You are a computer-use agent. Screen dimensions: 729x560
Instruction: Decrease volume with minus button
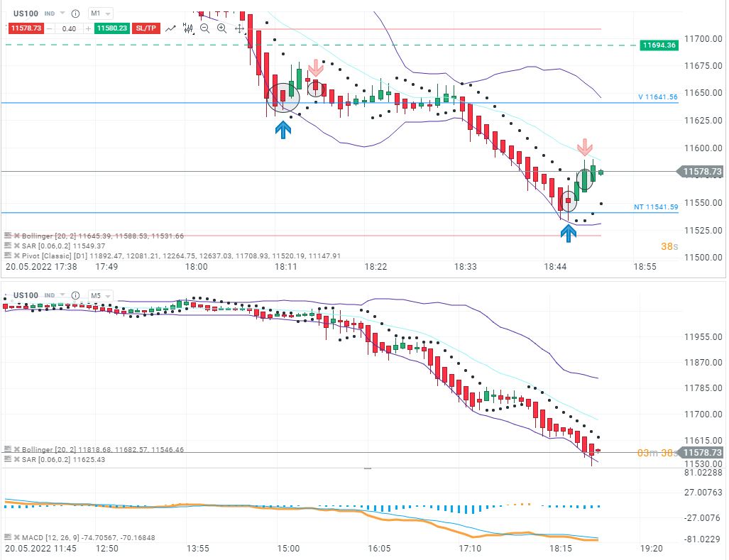point(50,28)
